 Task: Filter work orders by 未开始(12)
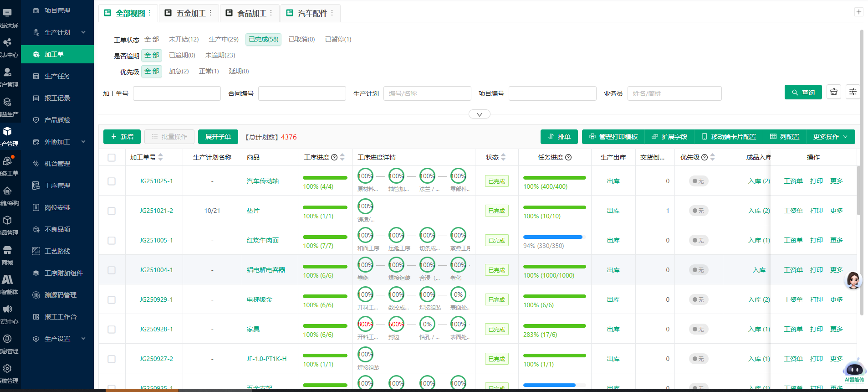point(184,39)
